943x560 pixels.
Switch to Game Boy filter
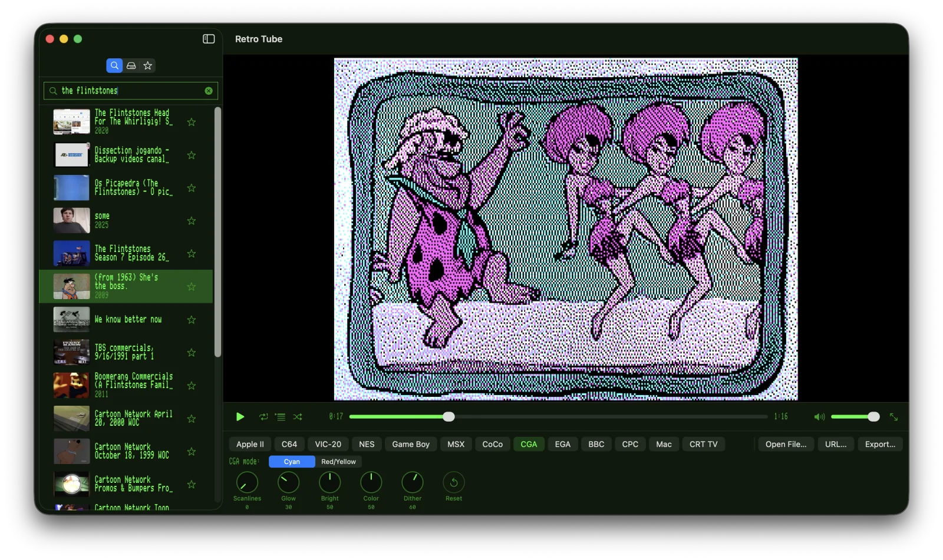[411, 444]
